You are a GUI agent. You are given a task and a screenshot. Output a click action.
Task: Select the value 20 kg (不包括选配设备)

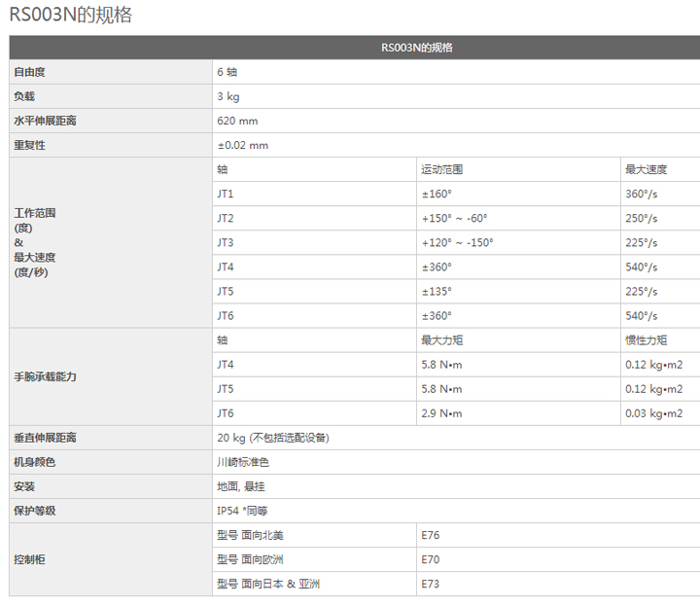click(273, 438)
